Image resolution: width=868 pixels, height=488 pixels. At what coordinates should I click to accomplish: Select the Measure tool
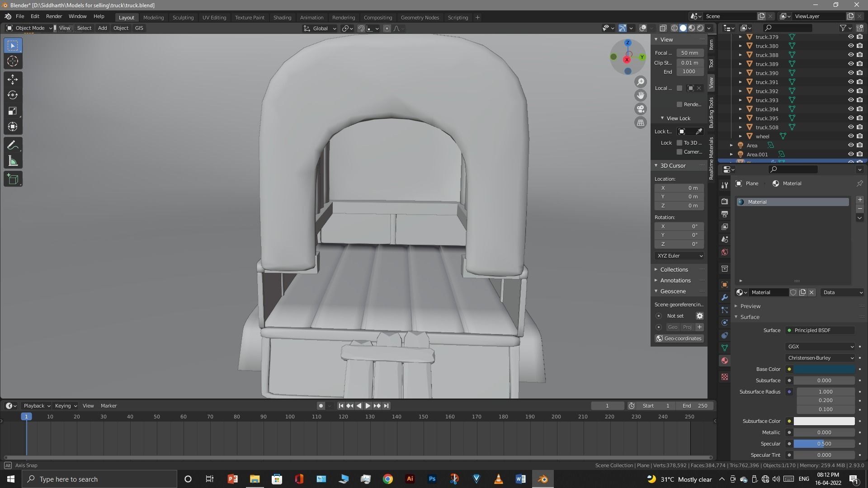click(x=13, y=162)
